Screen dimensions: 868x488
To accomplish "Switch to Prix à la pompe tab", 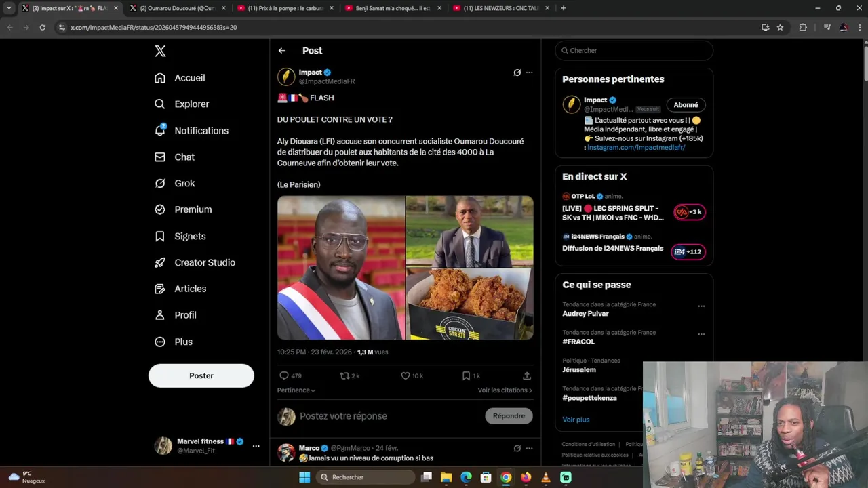I will [x=286, y=8].
